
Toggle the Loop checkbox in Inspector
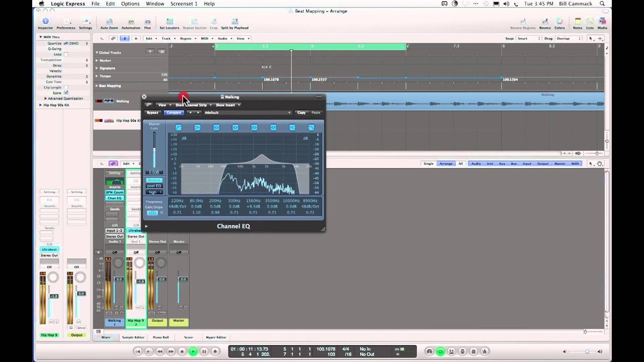(65, 54)
